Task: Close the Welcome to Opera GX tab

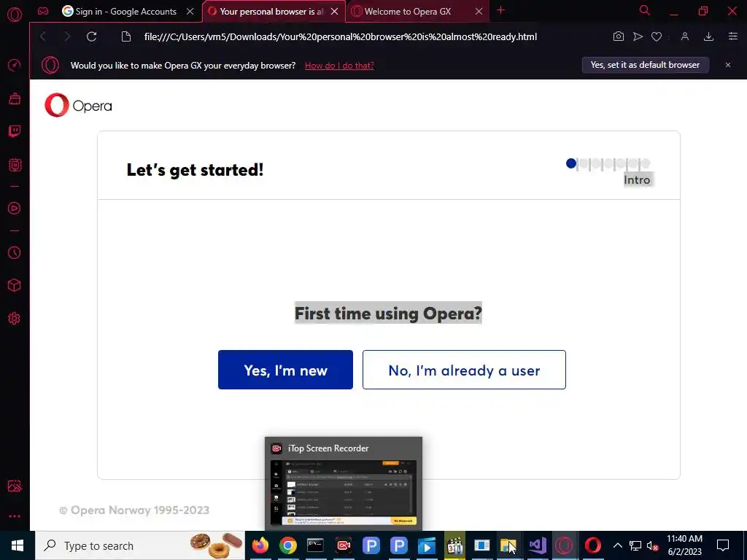Action: (x=479, y=12)
